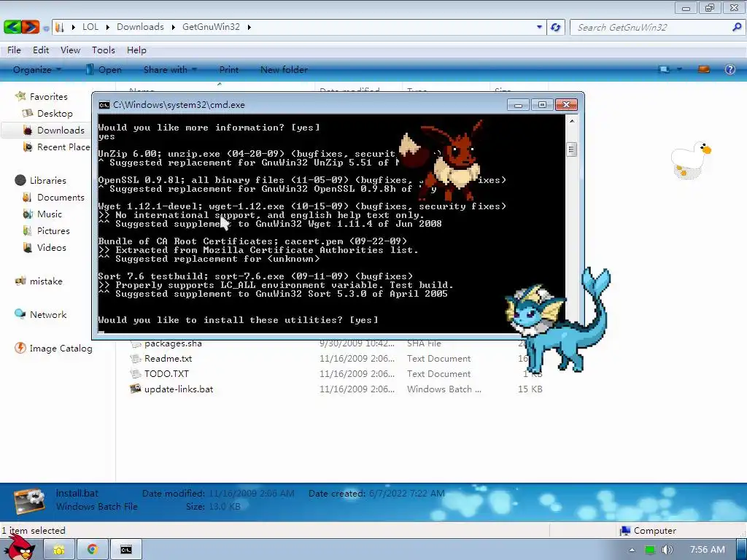Click the search magnifier icon
Image resolution: width=747 pixels, height=560 pixels.
click(737, 27)
